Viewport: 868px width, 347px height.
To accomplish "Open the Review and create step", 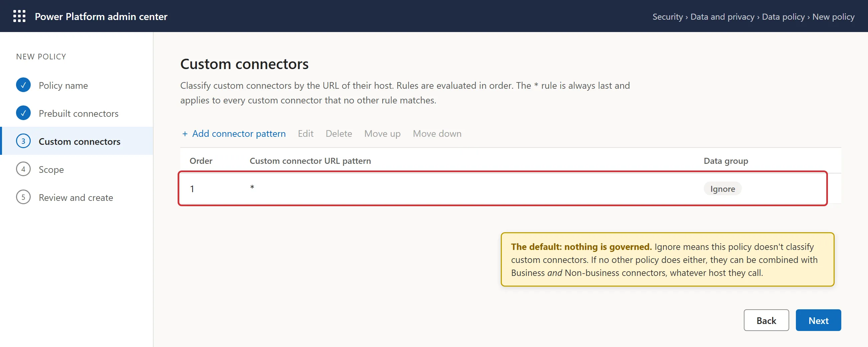I will 76,197.
